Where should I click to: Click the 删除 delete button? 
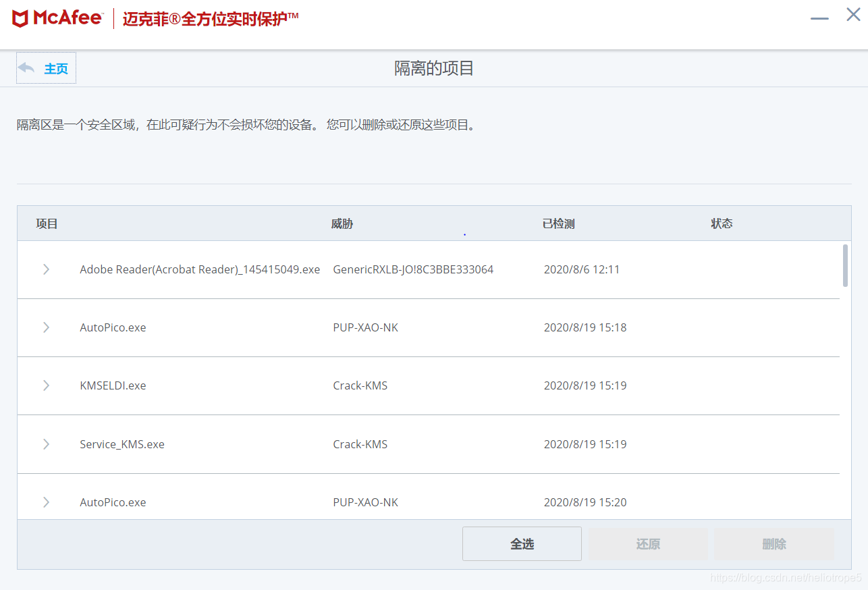[774, 544]
